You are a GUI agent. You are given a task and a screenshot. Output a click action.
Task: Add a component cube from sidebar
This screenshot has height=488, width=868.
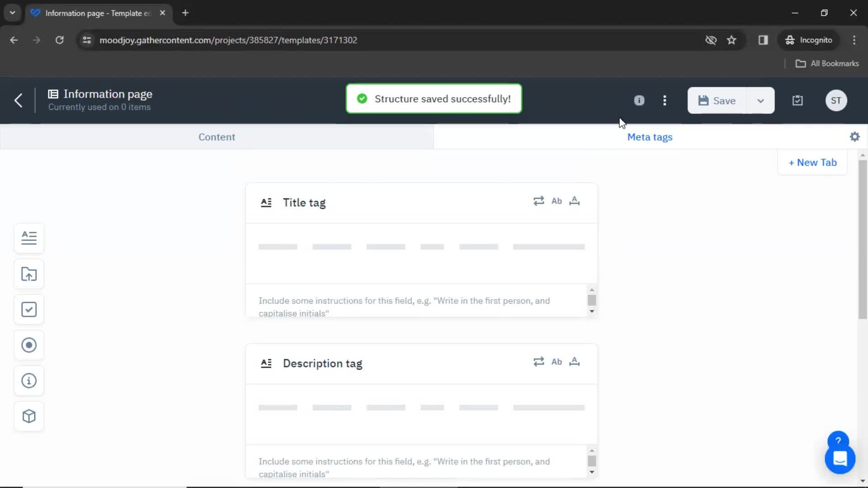tap(29, 416)
